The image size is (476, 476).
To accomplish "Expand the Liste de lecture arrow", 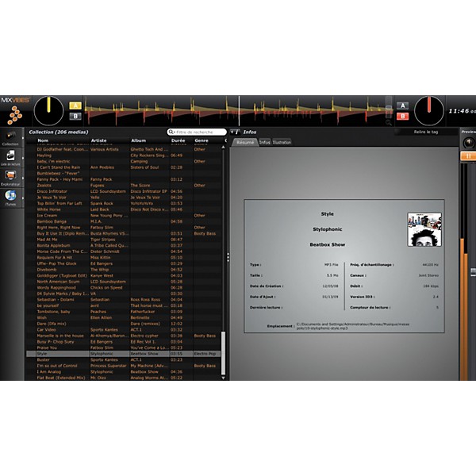I will click(23, 158).
